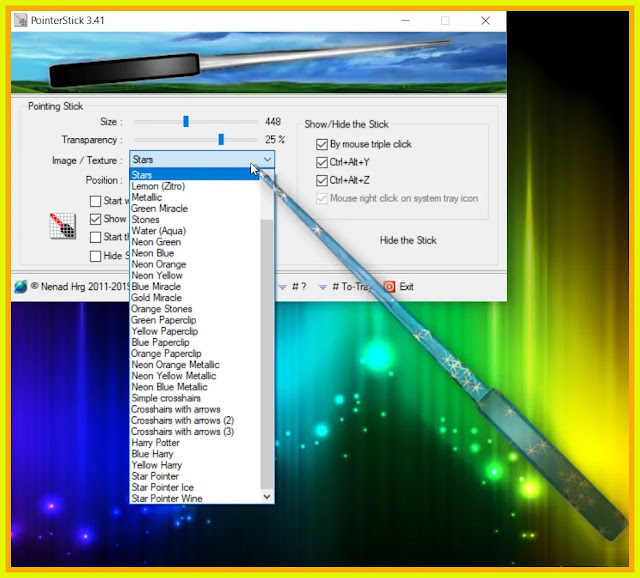
Task: Choose Neon Blue Metallic texture
Action: point(195,387)
